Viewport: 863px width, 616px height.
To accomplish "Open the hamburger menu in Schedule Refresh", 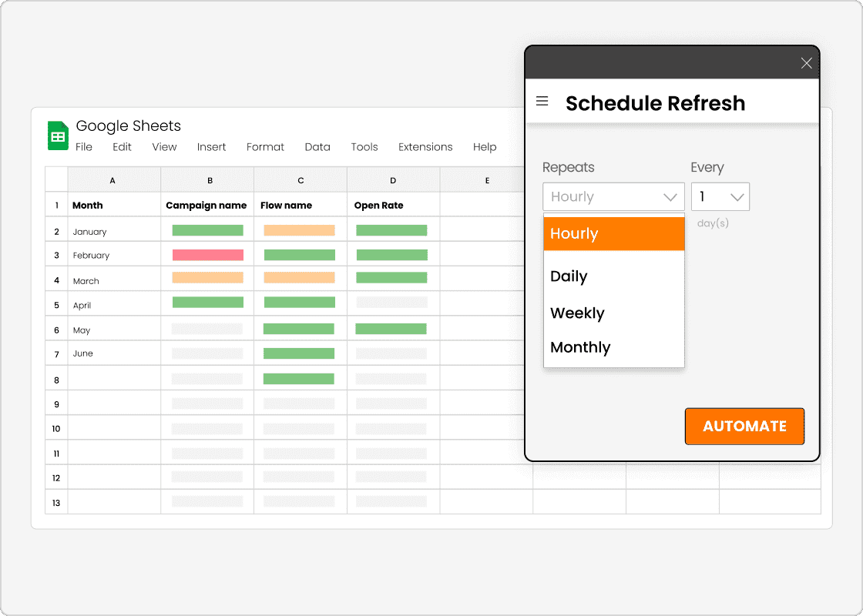I will pyautogui.click(x=542, y=101).
